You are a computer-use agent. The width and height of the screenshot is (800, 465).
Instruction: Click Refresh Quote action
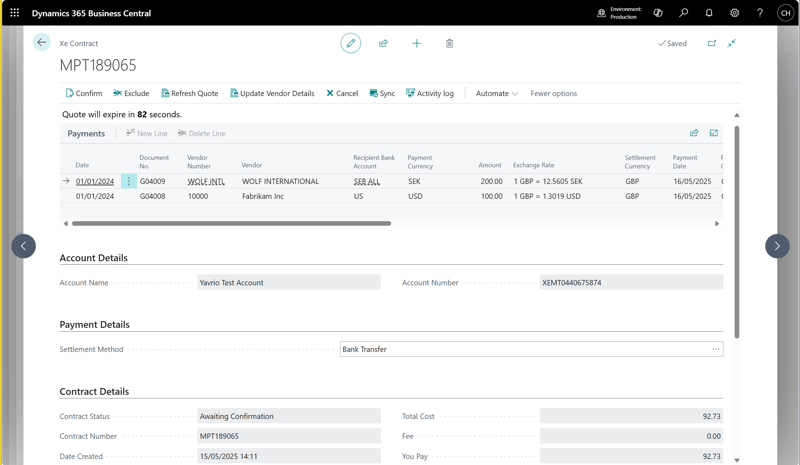[x=189, y=93]
